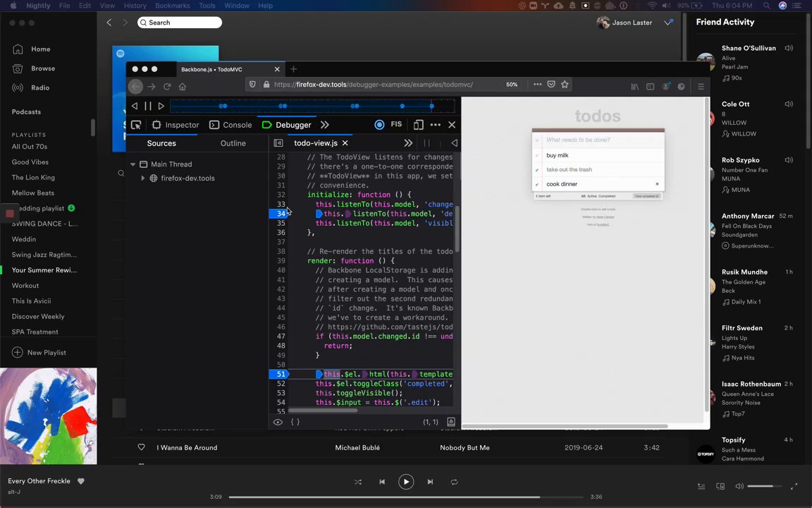Viewport: 812px width, 508px height.
Task: Click New Playlist in the sidebar
Action: pyautogui.click(x=47, y=353)
